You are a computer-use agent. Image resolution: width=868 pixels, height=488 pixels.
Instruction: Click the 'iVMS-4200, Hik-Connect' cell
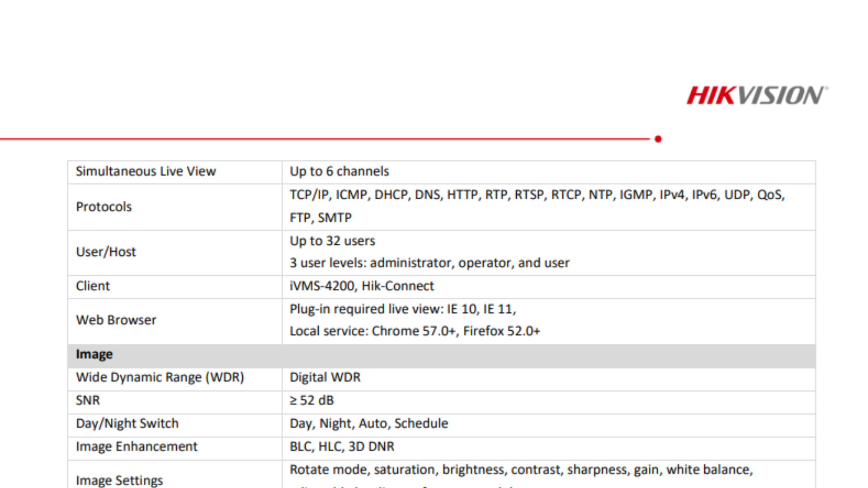coord(361,286)
